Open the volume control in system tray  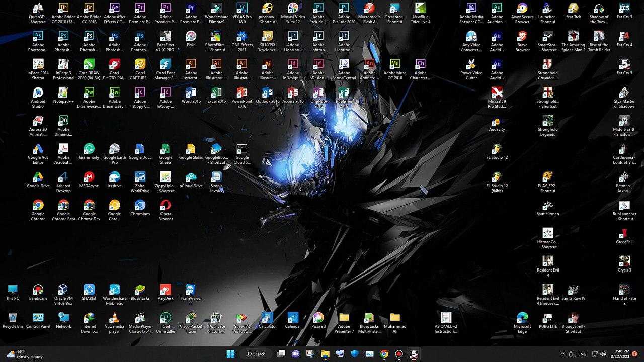(x=603, y=354)
